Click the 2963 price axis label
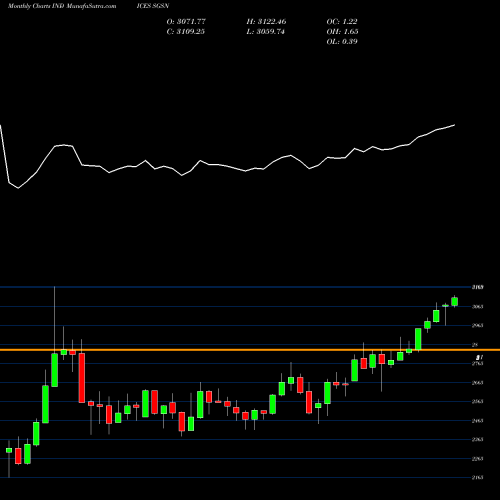 pos(477,325)
